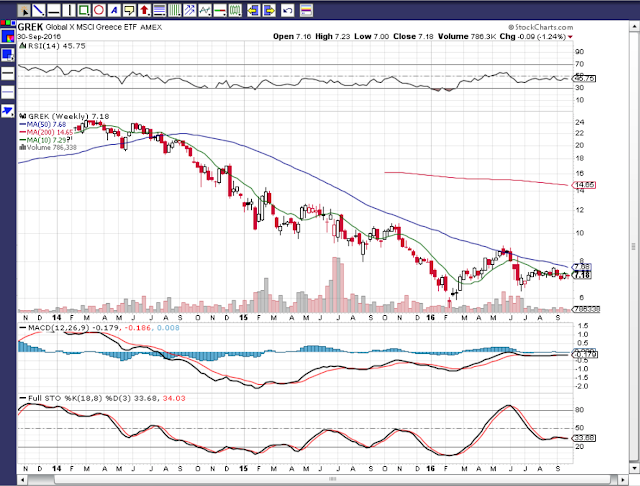Open the striped properties panel icon
The height and width of the screenshot is (486, 640).
pyautogui.click(x=306, y=10)
